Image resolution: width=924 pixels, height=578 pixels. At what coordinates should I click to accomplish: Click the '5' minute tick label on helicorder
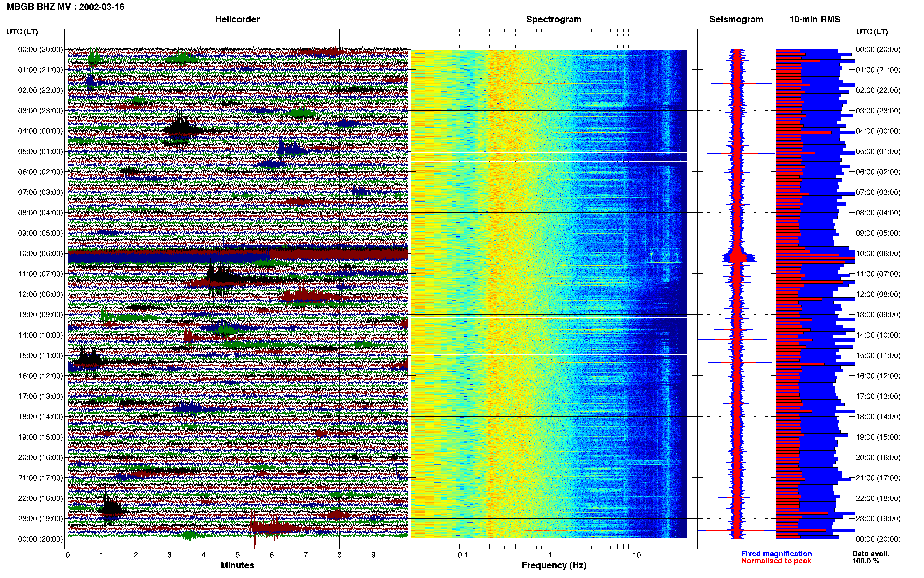(238, 555)
